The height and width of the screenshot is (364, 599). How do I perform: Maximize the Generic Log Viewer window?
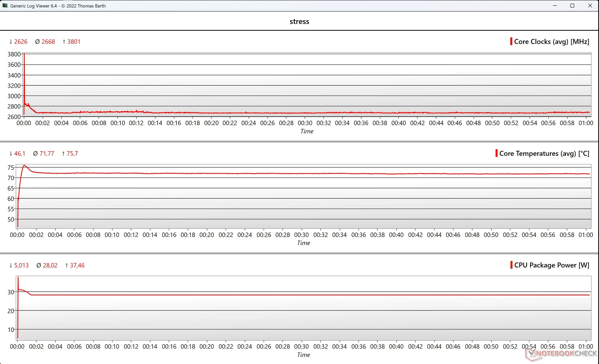pyautogui.click(x=572, y=6)
